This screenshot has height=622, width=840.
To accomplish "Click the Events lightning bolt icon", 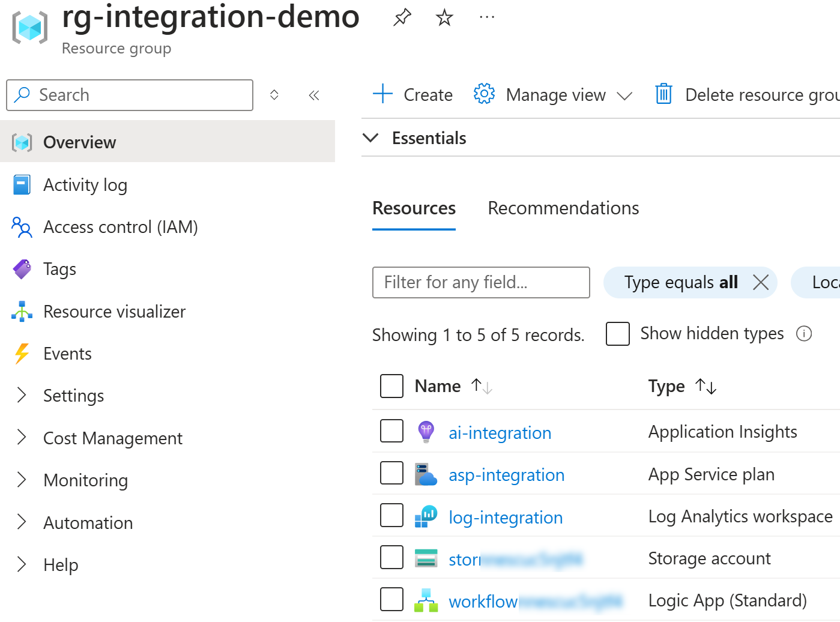I will point(22,354).
